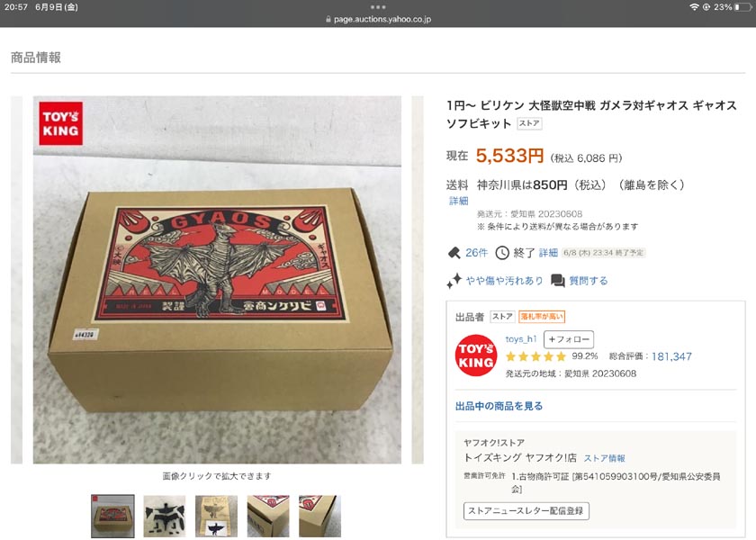Click the lock icon in the address bar
The image size is (756, 540).
tap(328, 19)
